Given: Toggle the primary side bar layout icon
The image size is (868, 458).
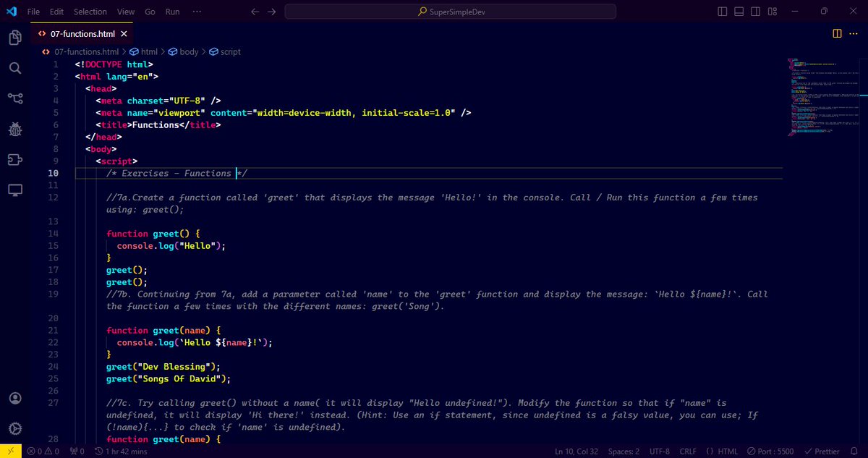Looking at the screenshot, I should coord(723,12).
